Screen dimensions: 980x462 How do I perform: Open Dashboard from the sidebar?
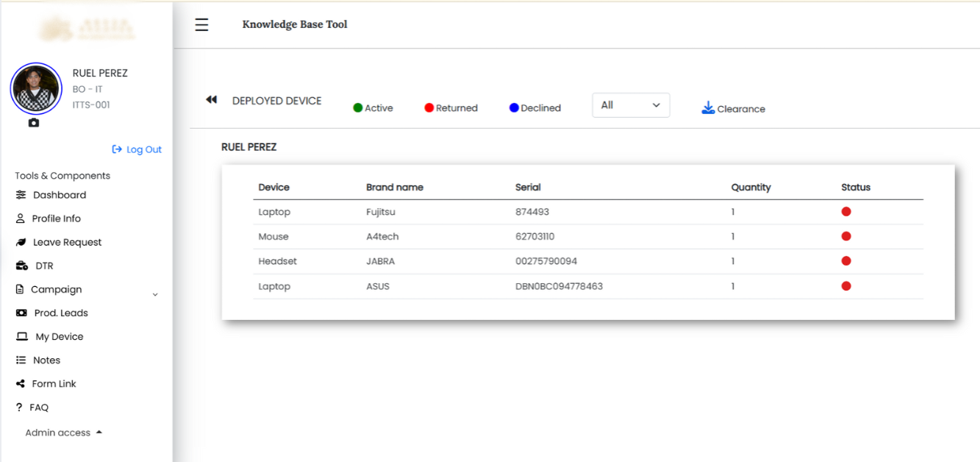coord(59,195)
